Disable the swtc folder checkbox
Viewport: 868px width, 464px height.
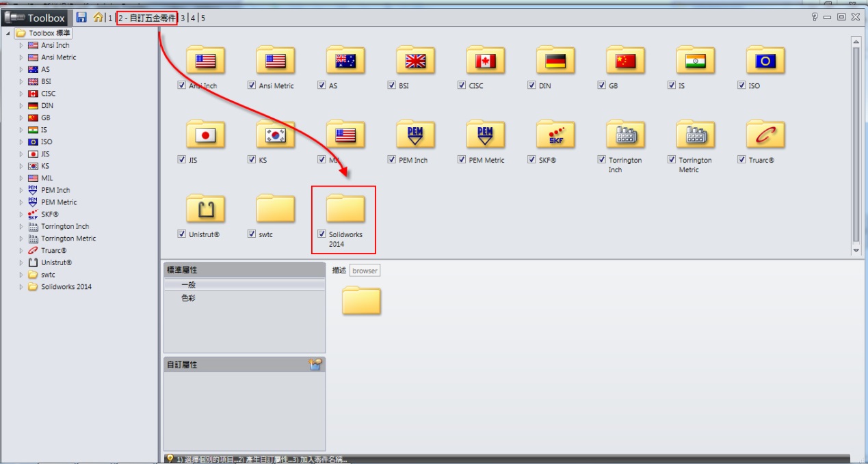click(x=252, y=234)
